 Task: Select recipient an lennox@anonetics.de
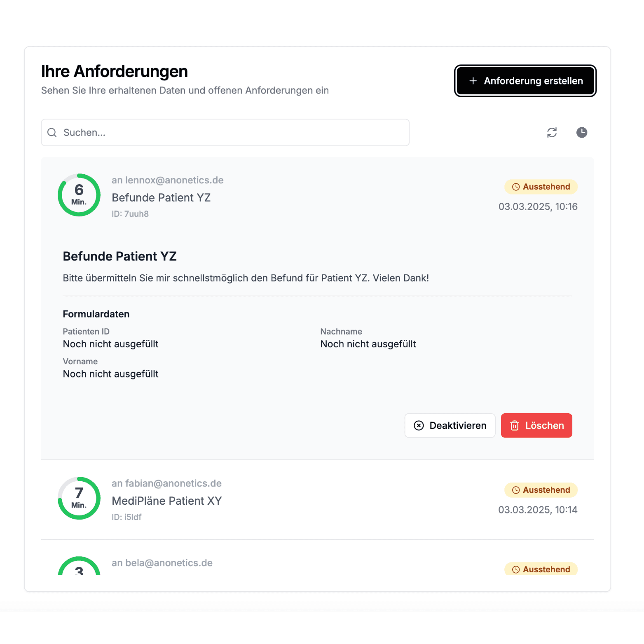[168, 180]
